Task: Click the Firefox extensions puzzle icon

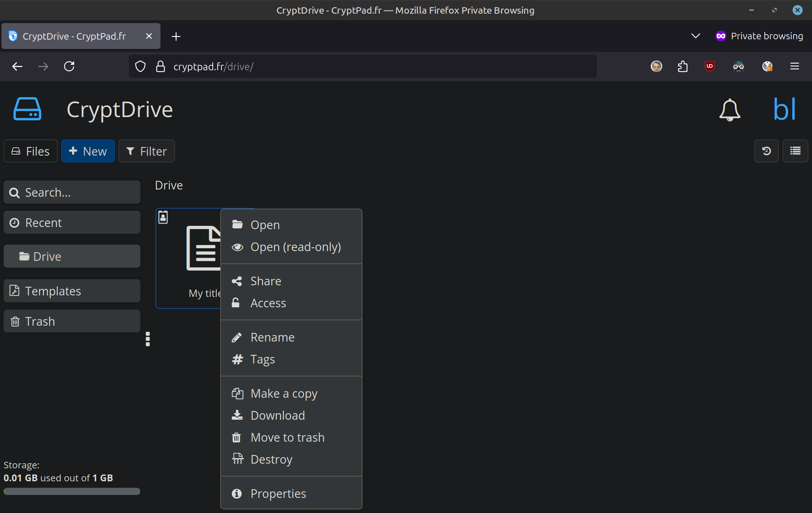Action: (682, 66)
